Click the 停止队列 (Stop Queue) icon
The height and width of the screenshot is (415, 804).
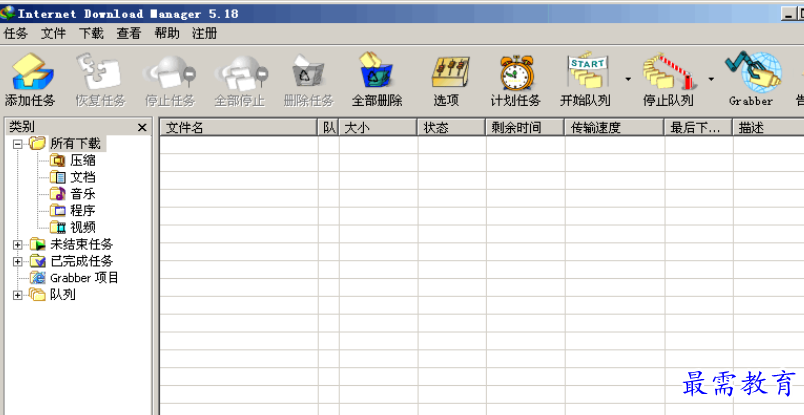(x=669, y=71)
